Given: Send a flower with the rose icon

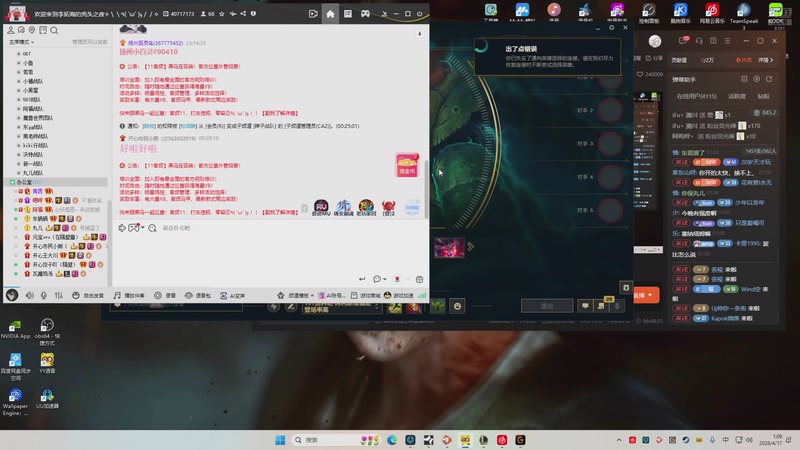Looking at the screenshot, I should (x=397, y=279).
